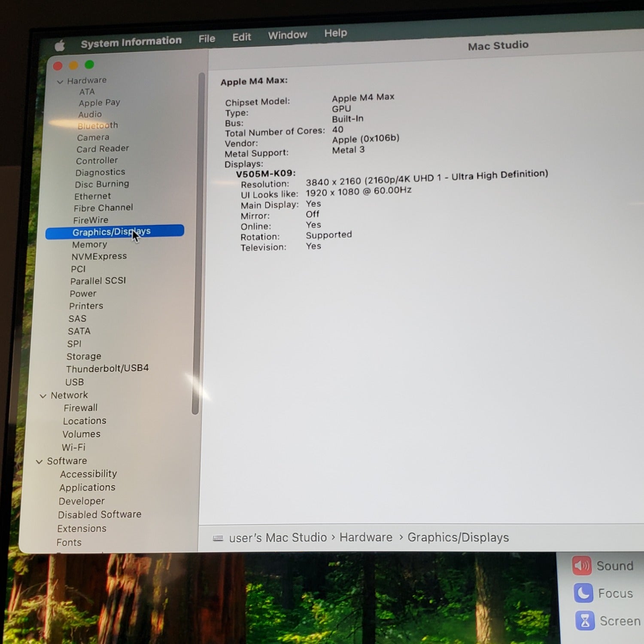Select Applications under Software
Viewport: 644px width, 644px height.
pos(87,488)
